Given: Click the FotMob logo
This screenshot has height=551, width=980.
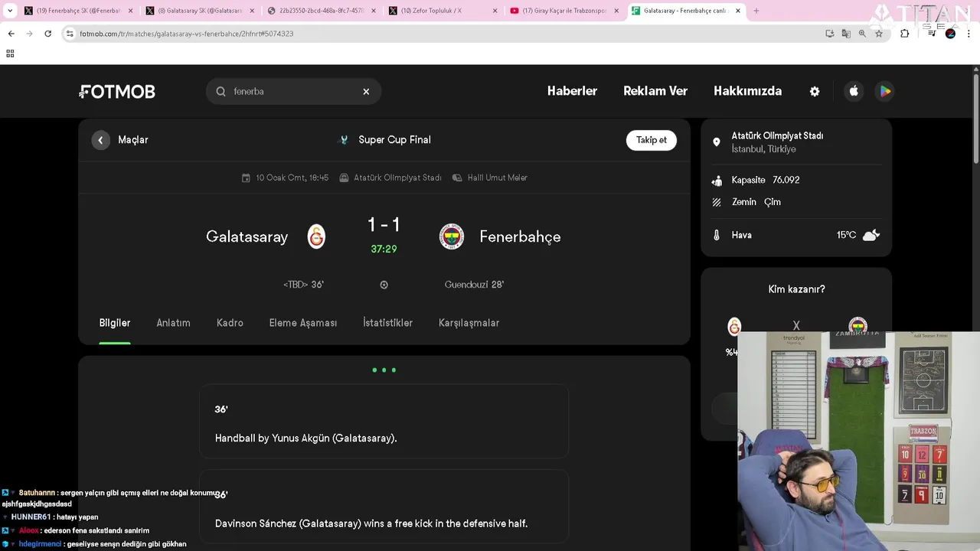Looking at the screenshot, I should tap(117, 92).
